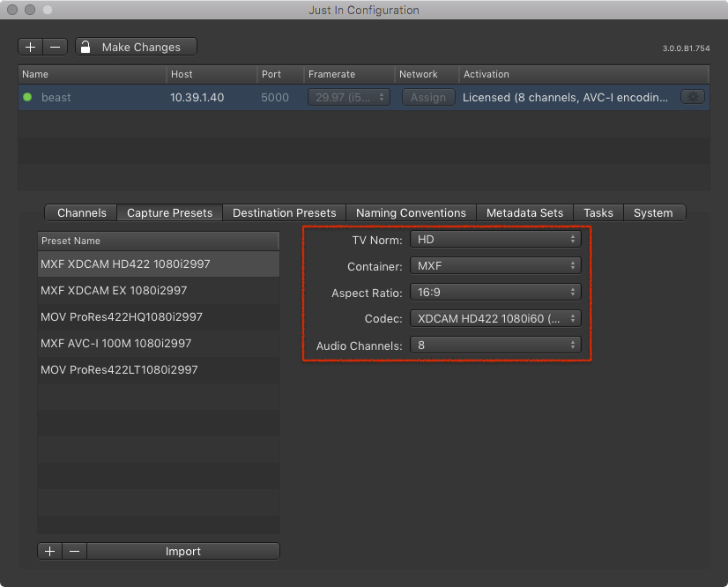Select preset MOV ProRes422HQ1080i2997
The width and height of the screenshot is (728, 587).
coord(159,317)
